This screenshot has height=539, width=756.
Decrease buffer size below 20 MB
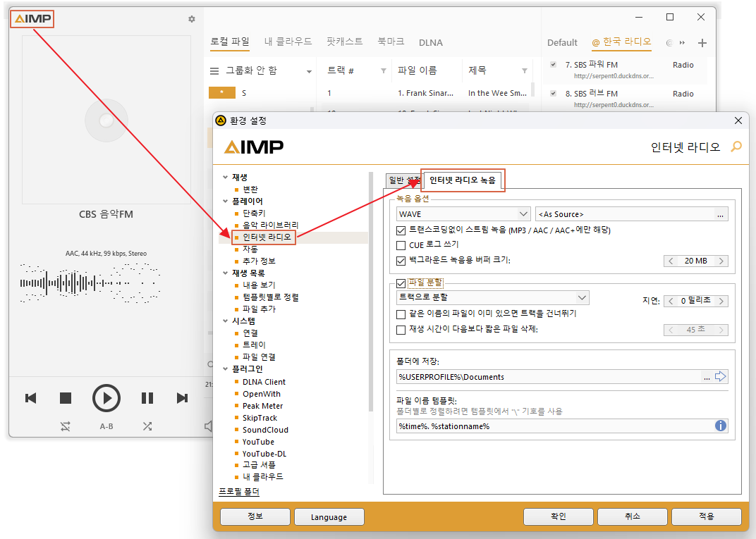671,261
